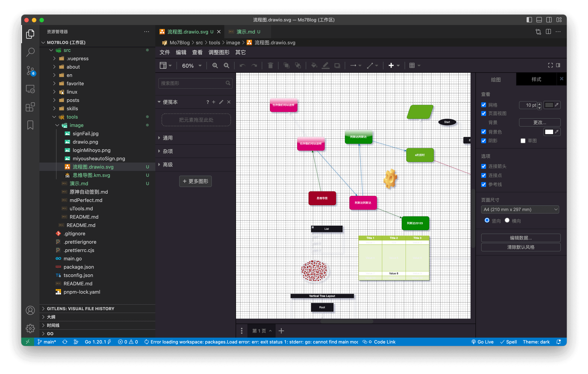The height and width of the screenshot is (374, 588).
Task: Click the insert shape plus icon
Action: coord(391,66)
